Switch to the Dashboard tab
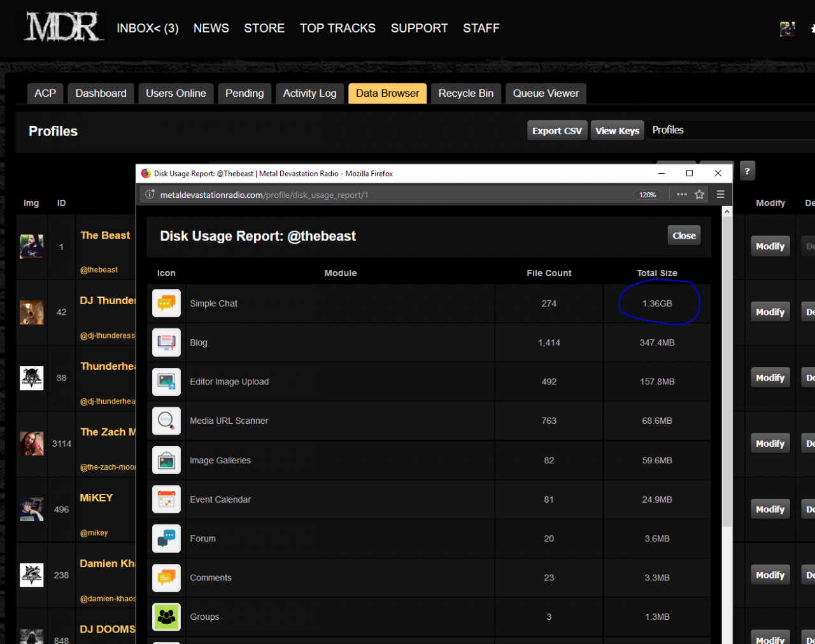 (x=101, y=94)
